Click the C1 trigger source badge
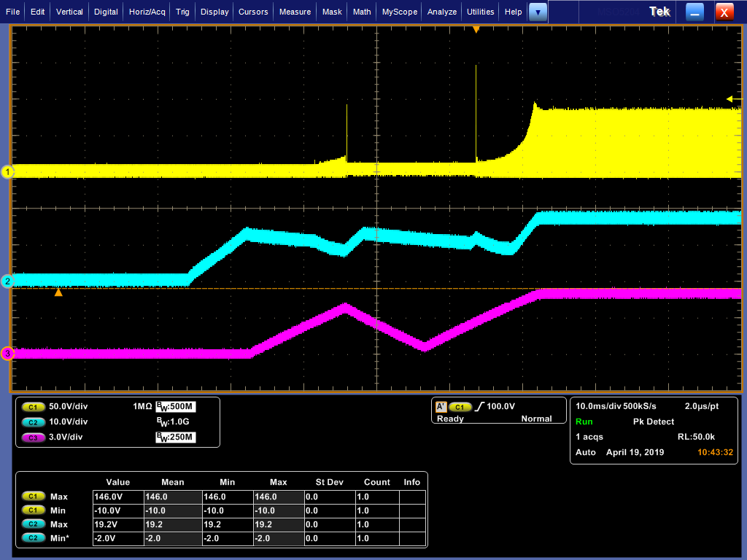This screenshot has width=747, height=560. point(460,407)
